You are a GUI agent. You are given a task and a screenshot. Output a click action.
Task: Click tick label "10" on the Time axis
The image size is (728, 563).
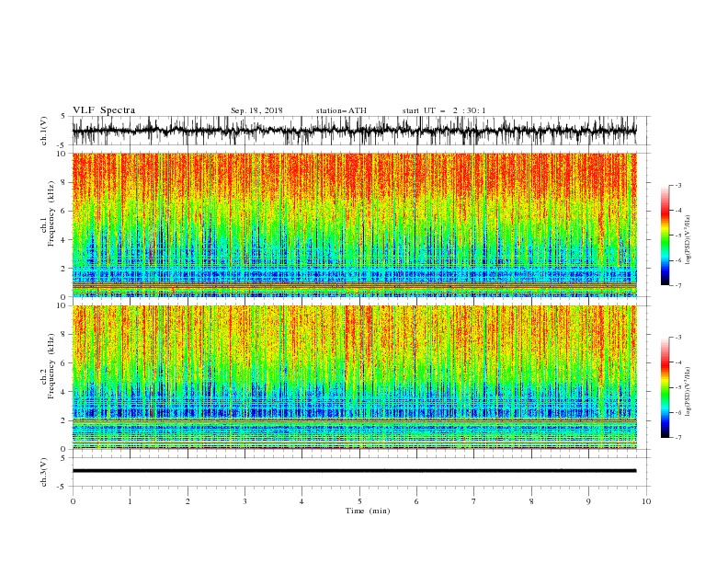646,501
